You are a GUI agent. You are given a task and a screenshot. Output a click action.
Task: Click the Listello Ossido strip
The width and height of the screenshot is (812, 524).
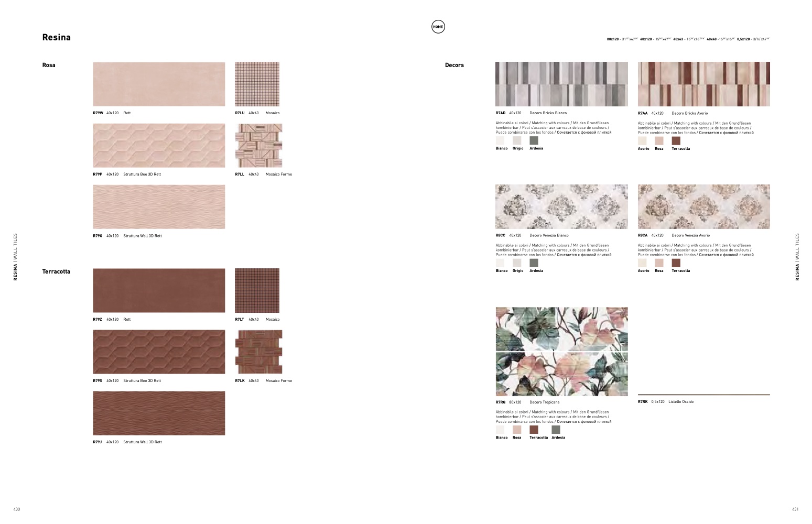tap(703, 395)
